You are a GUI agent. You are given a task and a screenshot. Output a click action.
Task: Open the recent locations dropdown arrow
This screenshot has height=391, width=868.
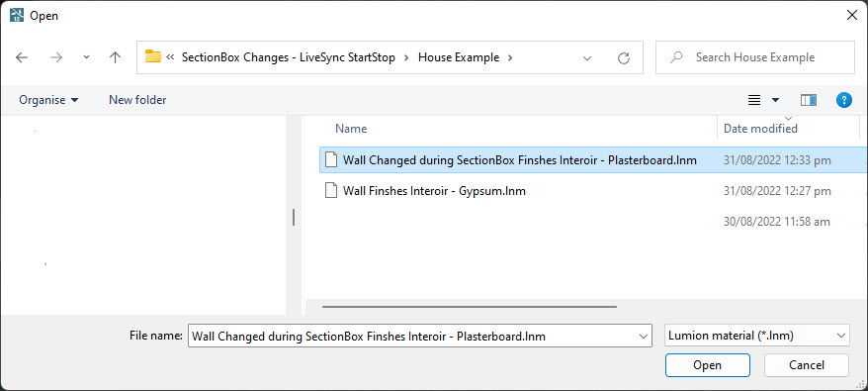click(86, 57)
